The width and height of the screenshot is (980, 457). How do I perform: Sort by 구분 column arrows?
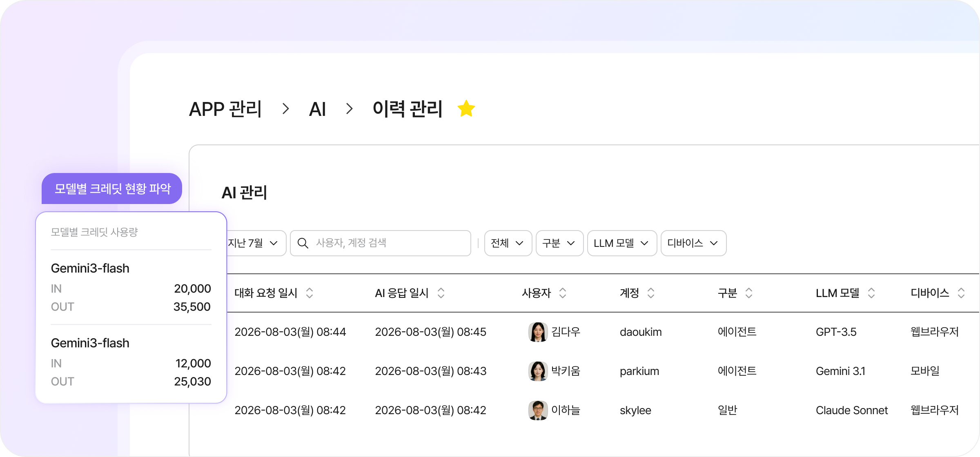point(749,293)
